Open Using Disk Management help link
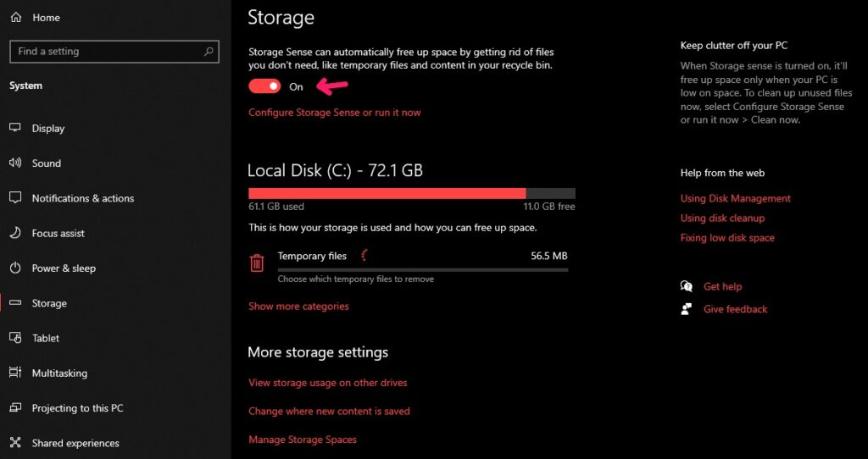Screen dimensions: 868x459 pyautogui.click(x=735, y=198)
